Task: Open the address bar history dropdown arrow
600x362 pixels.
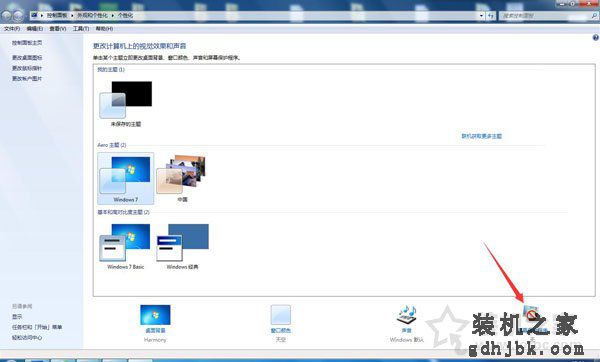Action: pyautogui.click(x=481, y=16)
